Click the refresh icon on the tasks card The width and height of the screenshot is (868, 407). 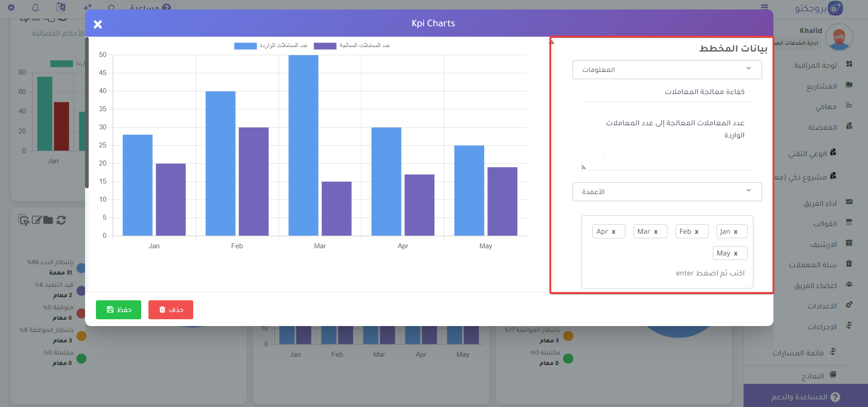click(x=62, y=220)
